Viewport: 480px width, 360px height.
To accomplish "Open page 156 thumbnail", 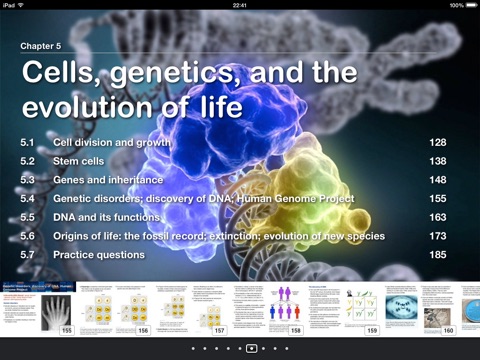I will pyautogui.click(x=114, y=309).
